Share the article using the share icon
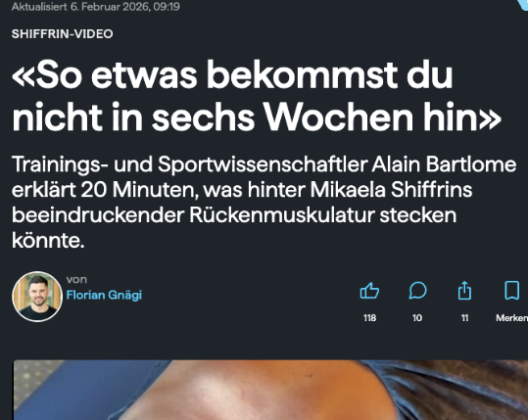 coord(464,291)
